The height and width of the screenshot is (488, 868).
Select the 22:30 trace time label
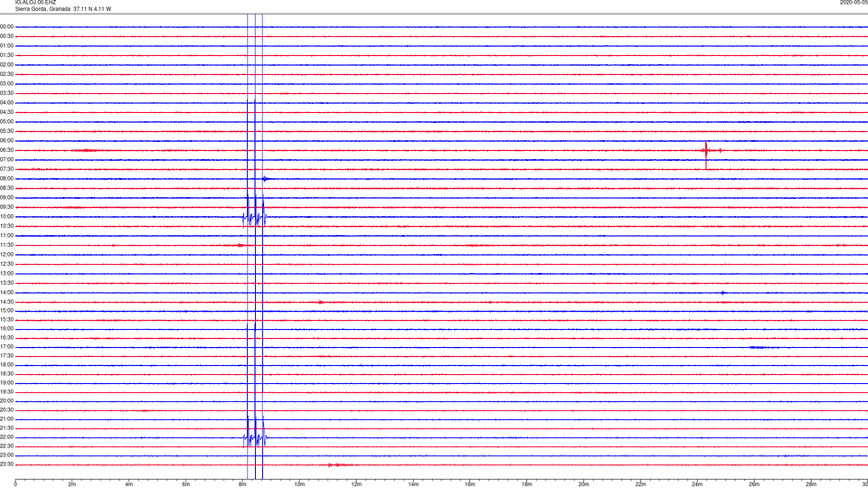pos(6,446)
